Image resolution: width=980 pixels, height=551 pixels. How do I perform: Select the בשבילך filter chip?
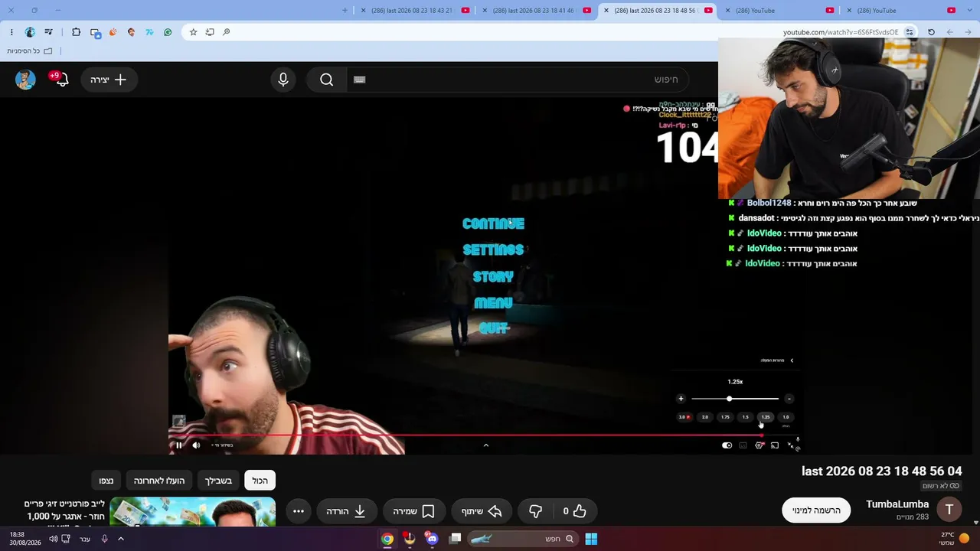tap(218, 481)
